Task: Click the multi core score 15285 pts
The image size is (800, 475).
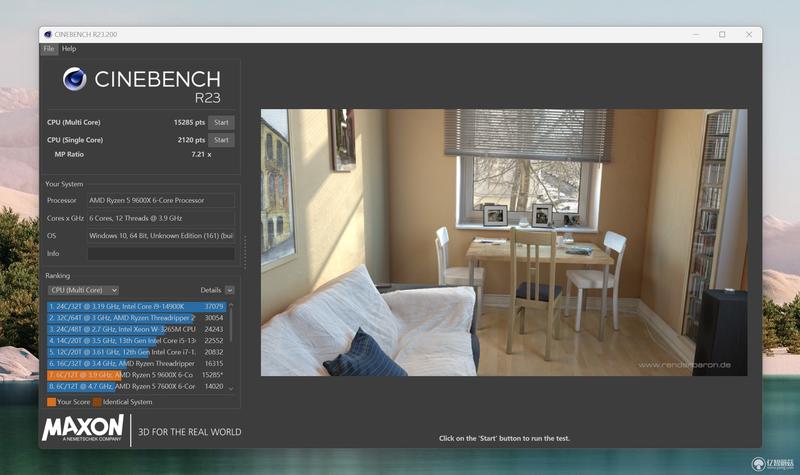Action: pyautogui.click(x=189, y=122)
